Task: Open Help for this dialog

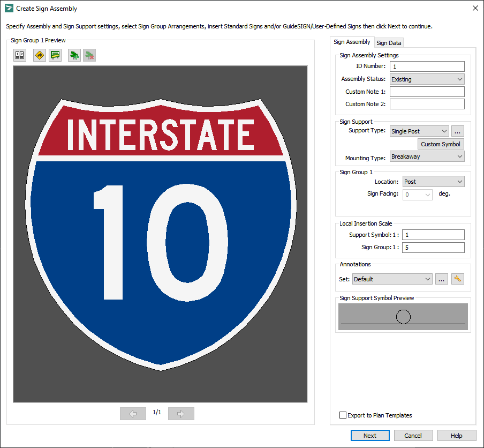Action: 456,435
